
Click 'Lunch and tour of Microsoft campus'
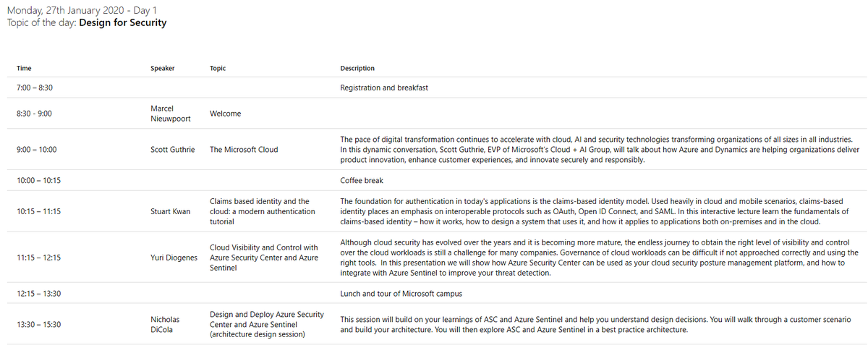401,294
